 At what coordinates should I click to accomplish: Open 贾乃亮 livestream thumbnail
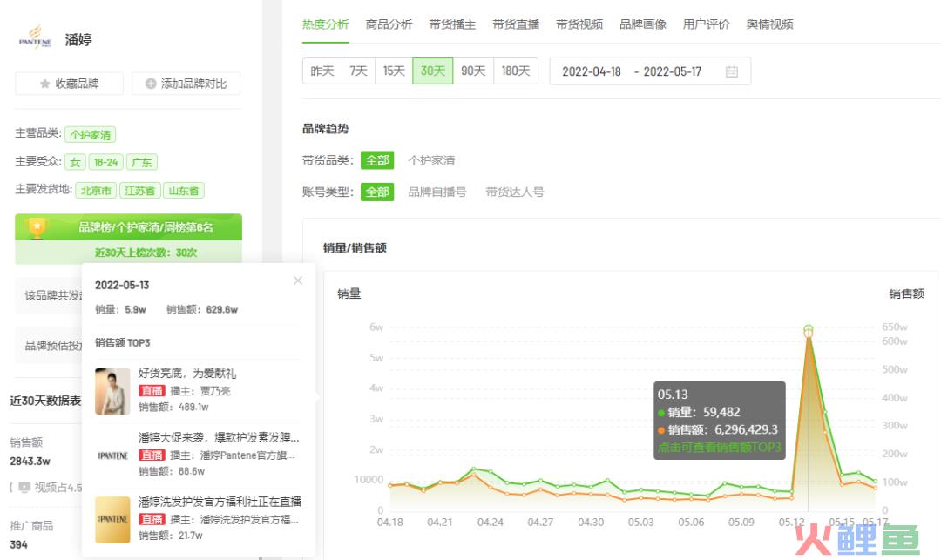point(112,391)
